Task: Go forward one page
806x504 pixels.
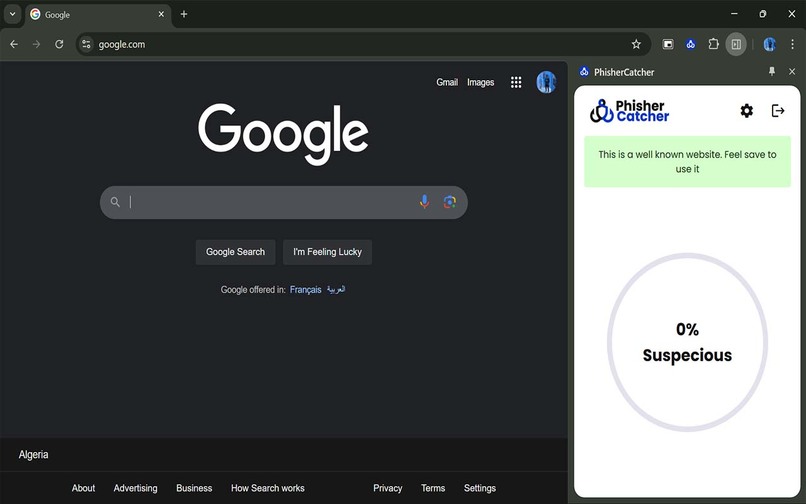Action: pyautogui.click(x=36, y=44)
